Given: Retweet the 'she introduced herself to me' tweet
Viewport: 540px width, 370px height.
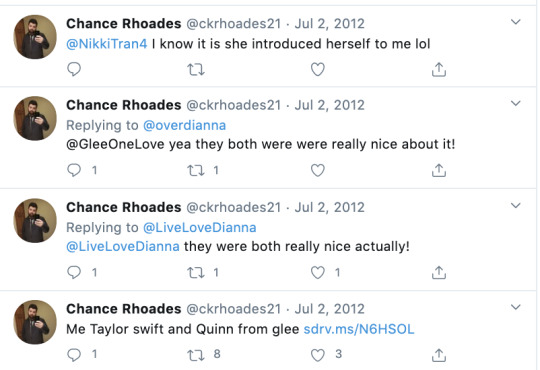Looking at the screenshot, I should 196,70.
